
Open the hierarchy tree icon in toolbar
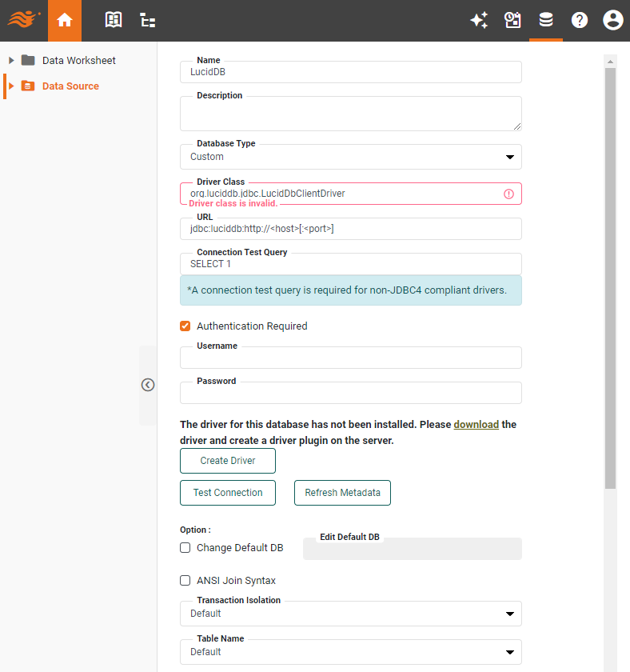coord(147,20)
